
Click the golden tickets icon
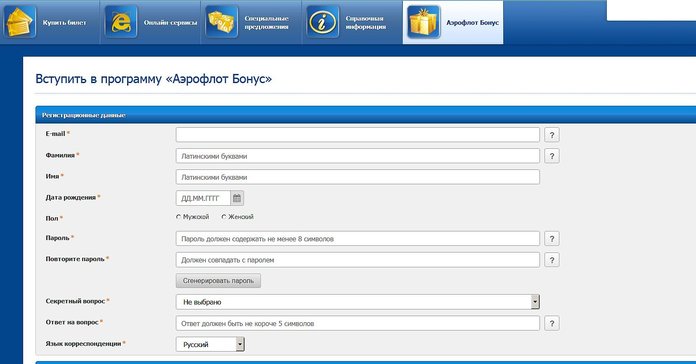[20, 22]
